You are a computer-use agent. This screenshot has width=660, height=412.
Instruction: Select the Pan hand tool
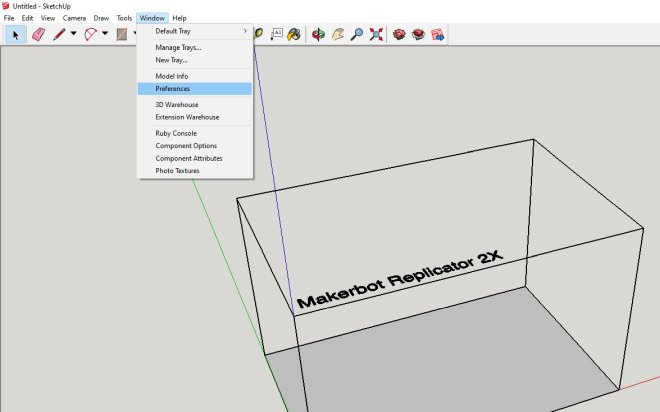[338, 35]
